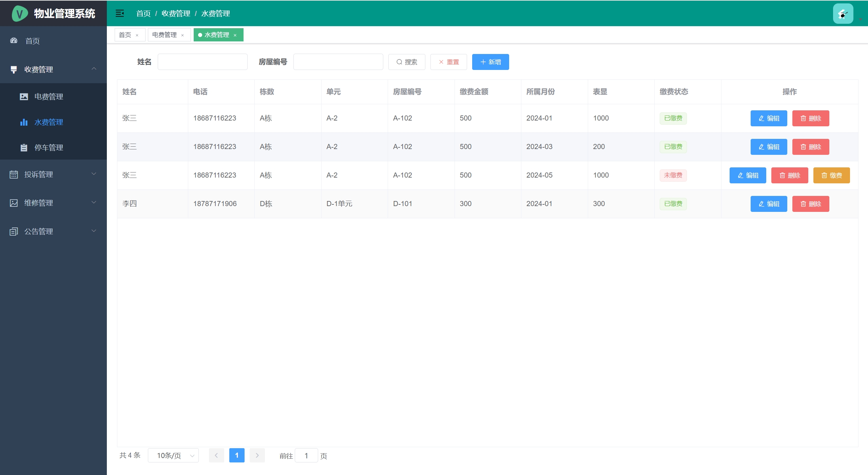This screenshot has height=475, width=868.
Task: Close the 首页 tab with its x
Action: pos(137,35)
